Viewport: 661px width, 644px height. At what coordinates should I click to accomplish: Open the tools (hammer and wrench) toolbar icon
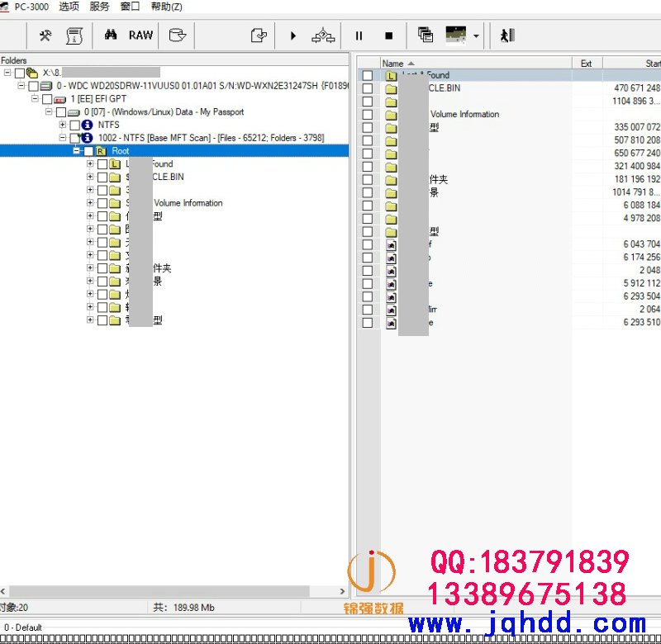click(45, 36)
